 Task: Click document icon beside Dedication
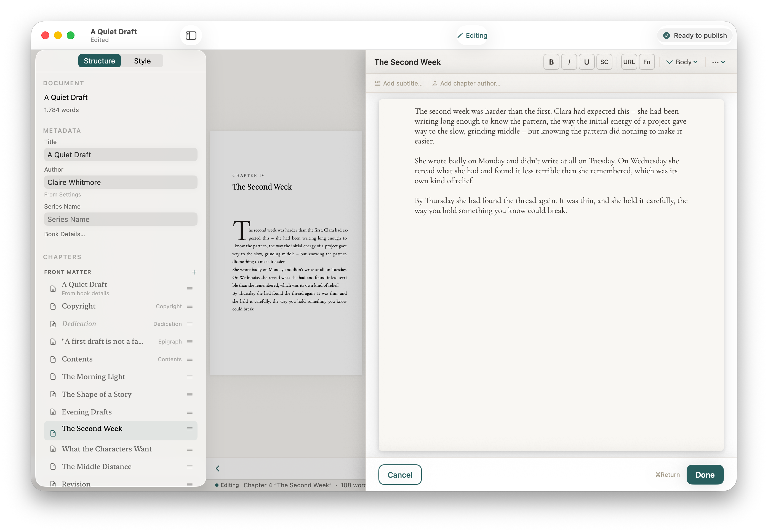click(x=53, y=324)
